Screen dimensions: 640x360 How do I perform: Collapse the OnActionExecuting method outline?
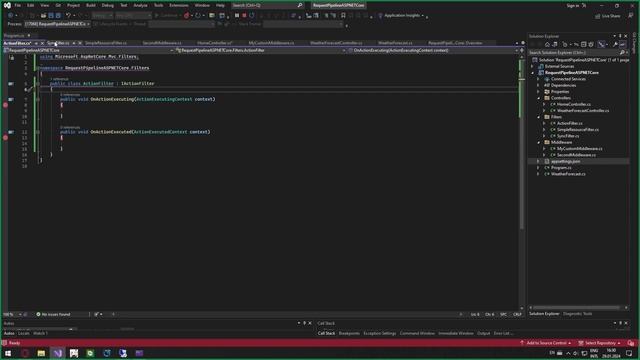38,99
